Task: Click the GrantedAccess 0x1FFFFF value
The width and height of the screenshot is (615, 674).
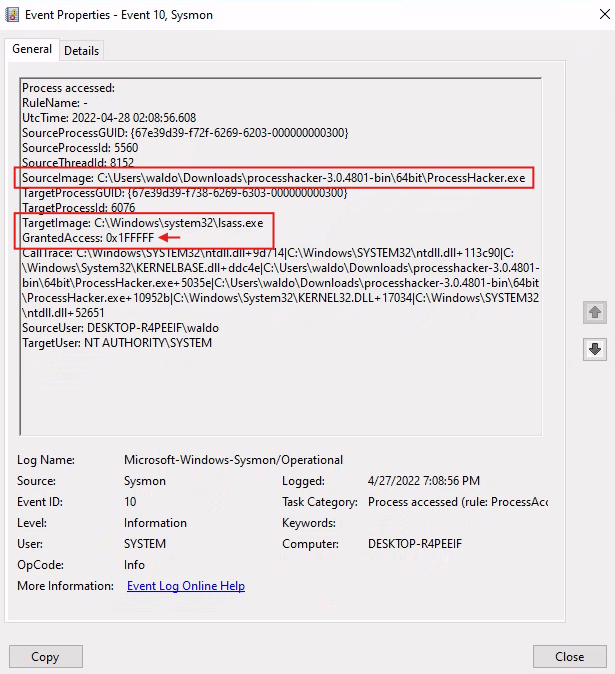Action: pyautogui.click(x=130, y=238)
